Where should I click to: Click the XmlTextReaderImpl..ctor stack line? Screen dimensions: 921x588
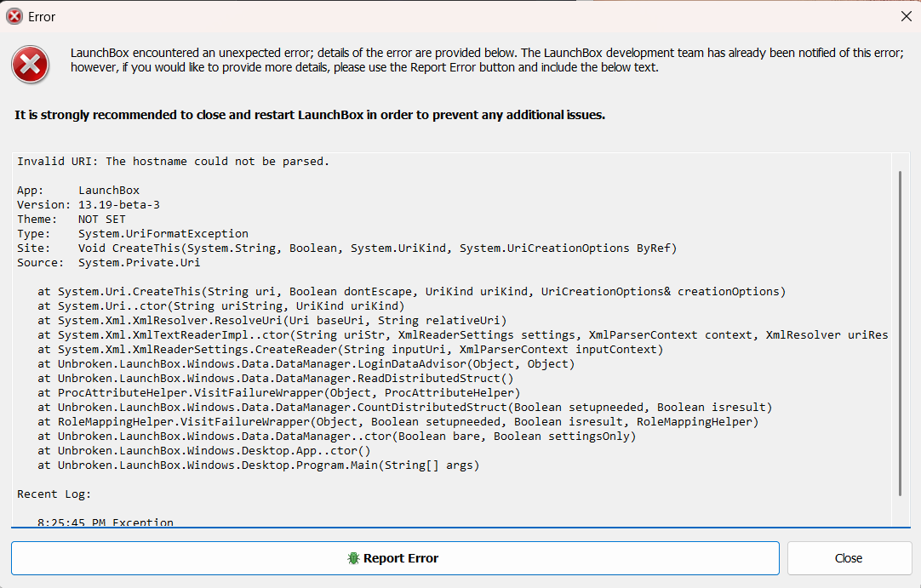pos(463,334)
